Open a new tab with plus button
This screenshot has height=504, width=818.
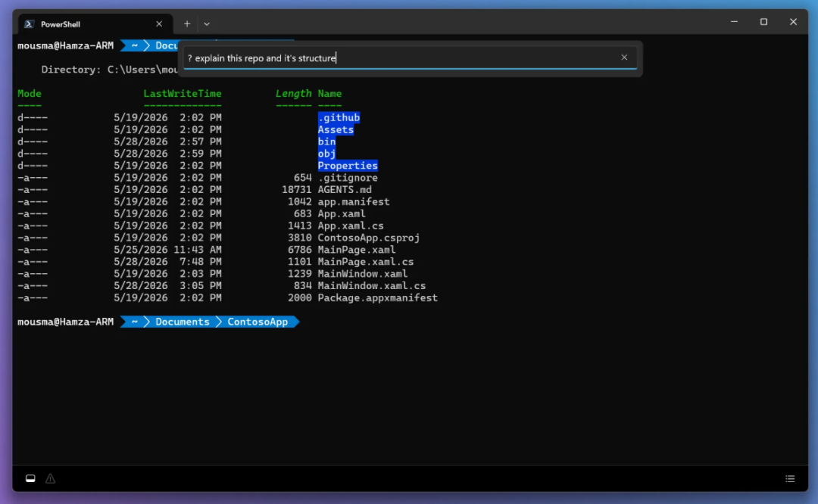pyautogui.click(x=187, y=24)
